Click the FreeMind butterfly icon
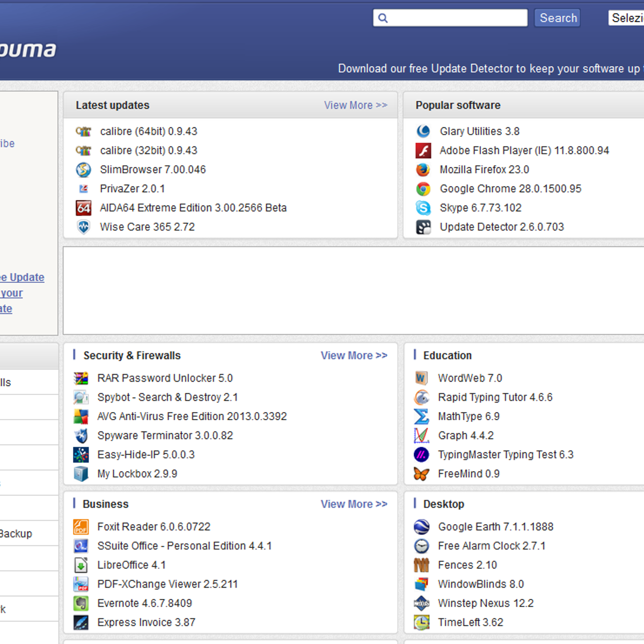This screenshot has height=644, width=644. tap(421, 474)
